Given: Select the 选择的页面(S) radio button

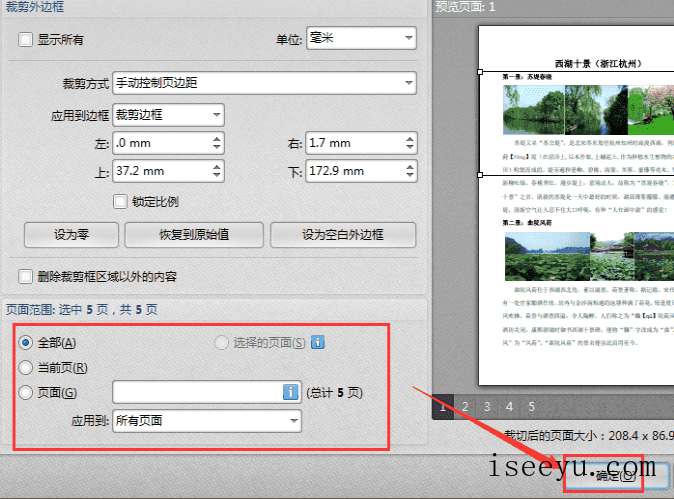Looking at the screenshot, I should click(x=221, y=343).
